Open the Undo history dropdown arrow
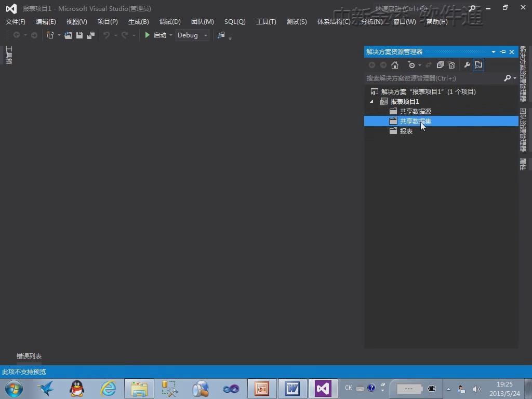The image size is (532, 399). coord(116,35)
